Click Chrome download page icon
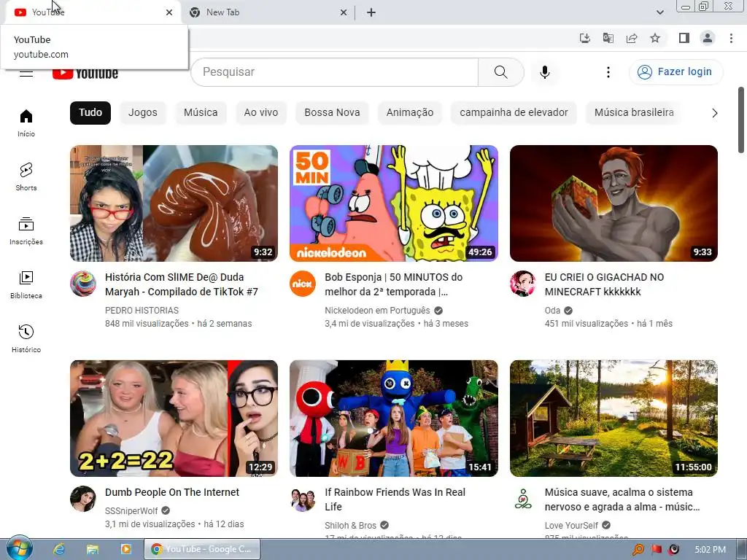 point(585,38)
